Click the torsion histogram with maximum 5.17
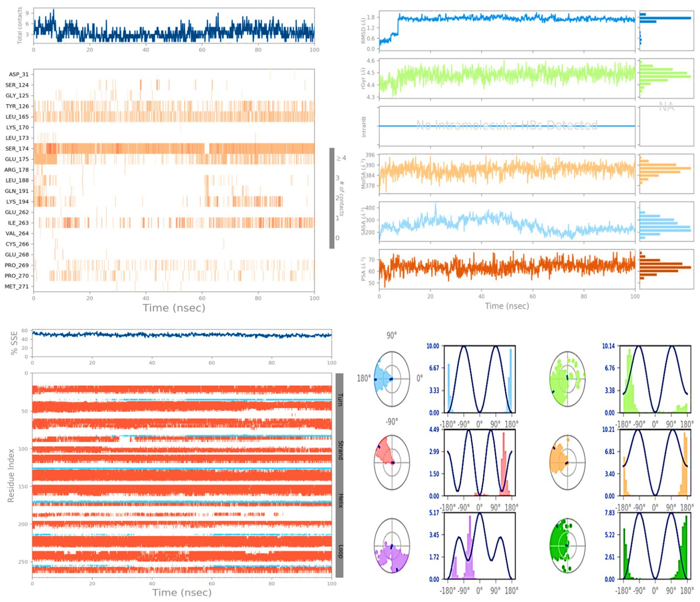 pos(480,546)
